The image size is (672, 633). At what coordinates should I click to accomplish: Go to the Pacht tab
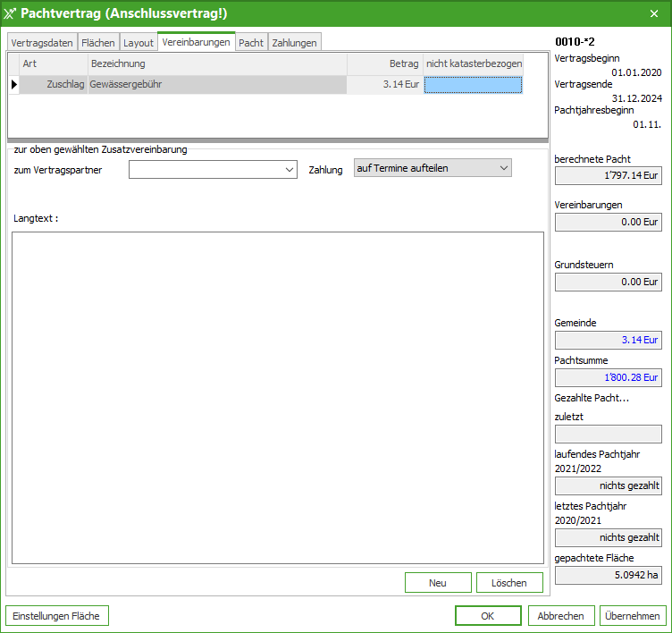coord(251,43)
